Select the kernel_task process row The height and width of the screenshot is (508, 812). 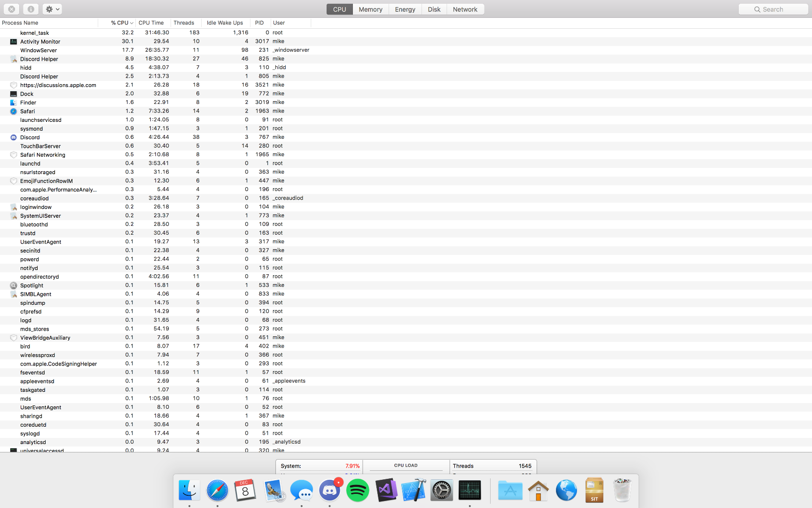(x=406, y=32)
